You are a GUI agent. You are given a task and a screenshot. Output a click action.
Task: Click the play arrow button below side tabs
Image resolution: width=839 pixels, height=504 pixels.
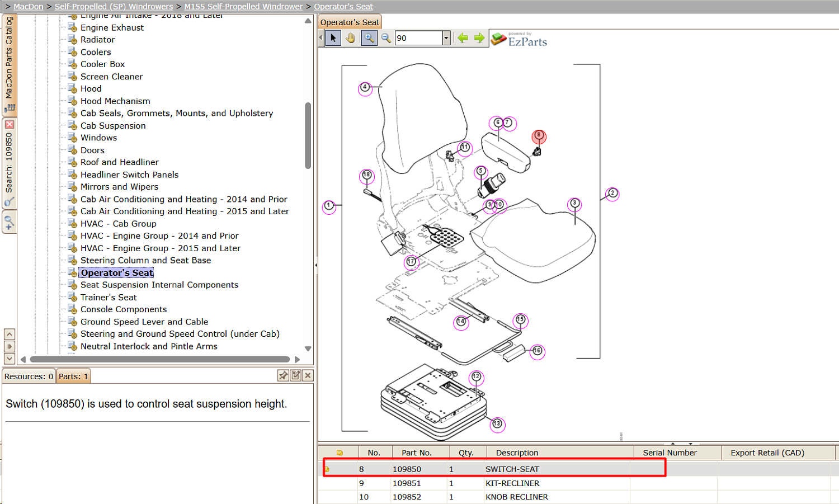pyautogui.click(x=10, y=346)
